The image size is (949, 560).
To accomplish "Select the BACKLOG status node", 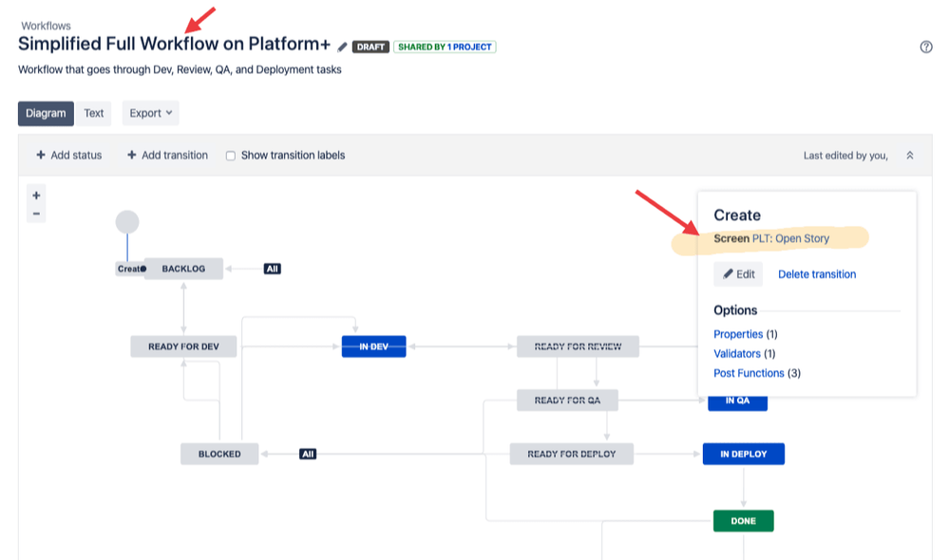I will (183, 269).
